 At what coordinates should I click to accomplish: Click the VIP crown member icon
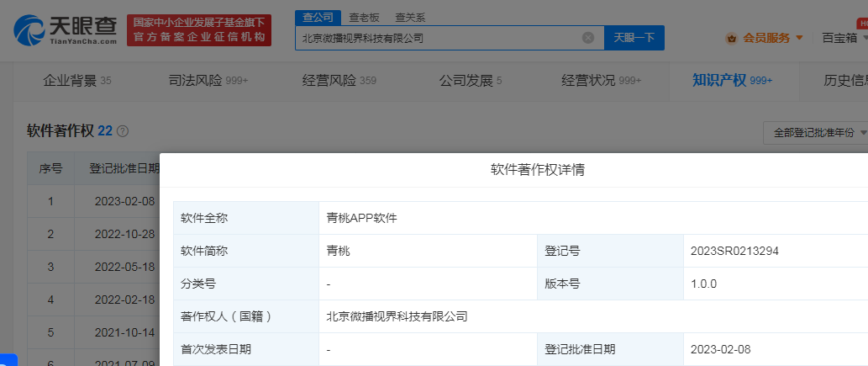(730, 38)
